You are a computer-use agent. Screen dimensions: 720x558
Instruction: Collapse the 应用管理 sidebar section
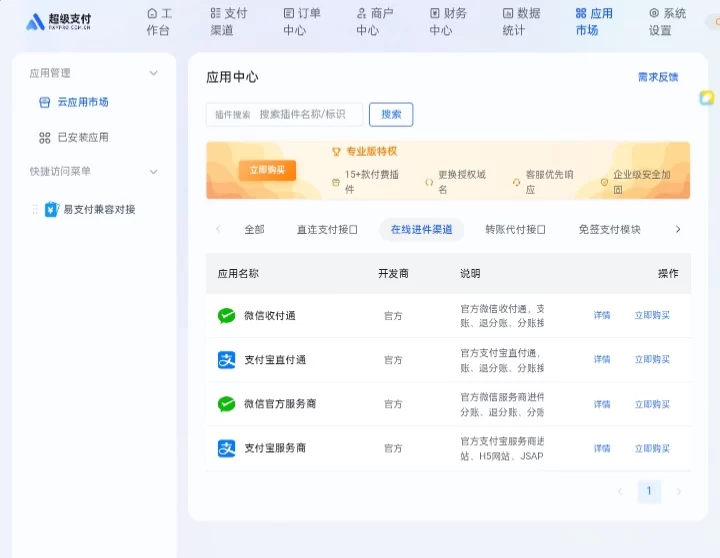pyautogui.click(x=153, y=73)
